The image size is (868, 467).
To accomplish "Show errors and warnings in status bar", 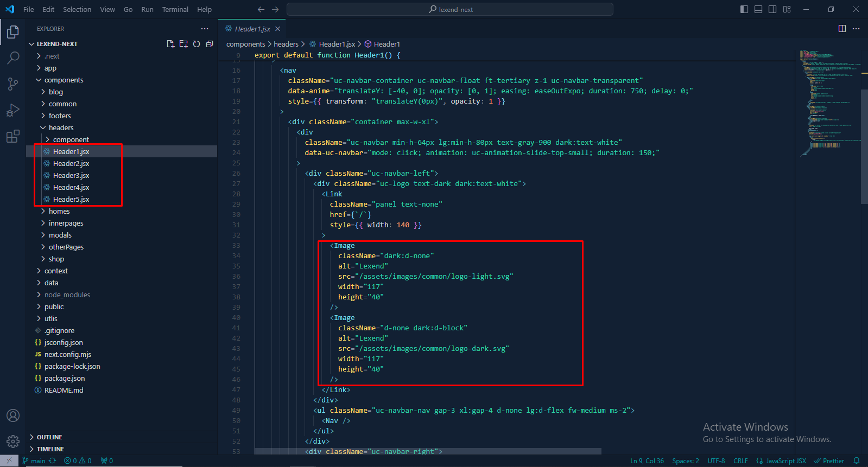I will pyautogui.click(x=78, y=460).
